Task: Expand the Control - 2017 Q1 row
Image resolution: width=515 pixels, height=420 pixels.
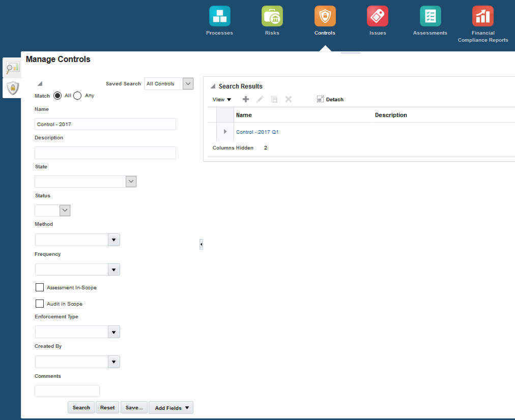Action: [224, 132]
